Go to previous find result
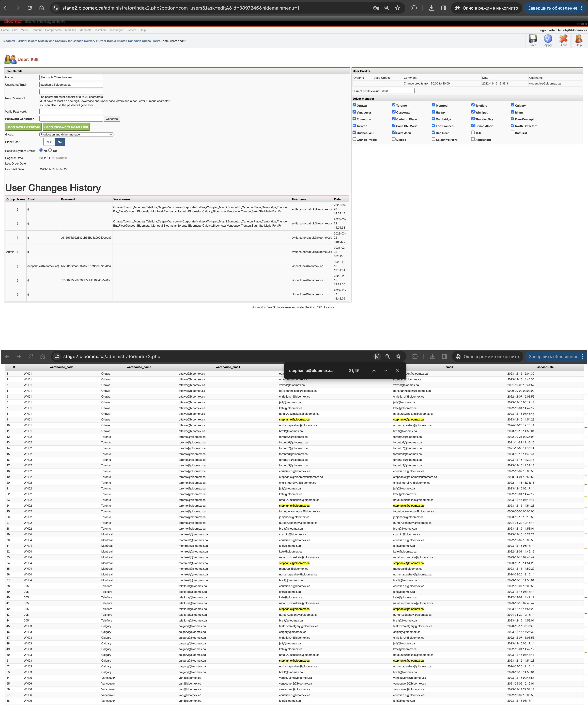Image resolution: width=588 pixels, height=705 pixels. click(374, 371)
